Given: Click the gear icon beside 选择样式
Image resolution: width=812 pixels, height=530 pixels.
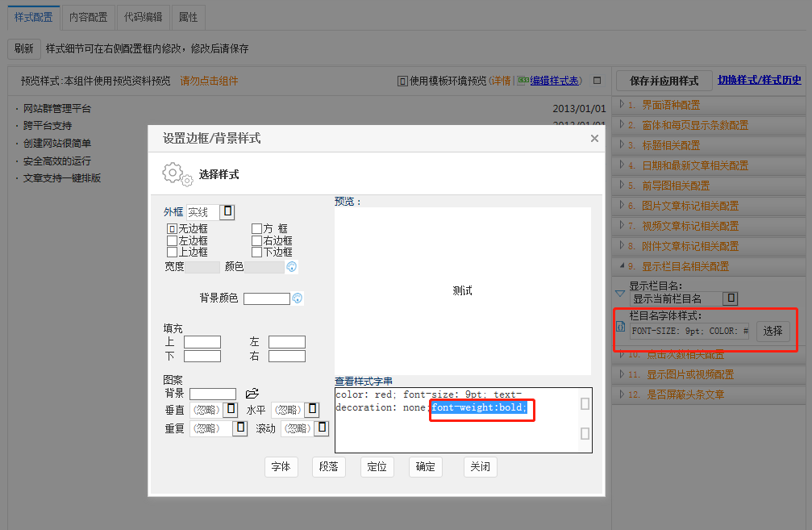Looking at the screenshot, I should [x=177, y=174].
